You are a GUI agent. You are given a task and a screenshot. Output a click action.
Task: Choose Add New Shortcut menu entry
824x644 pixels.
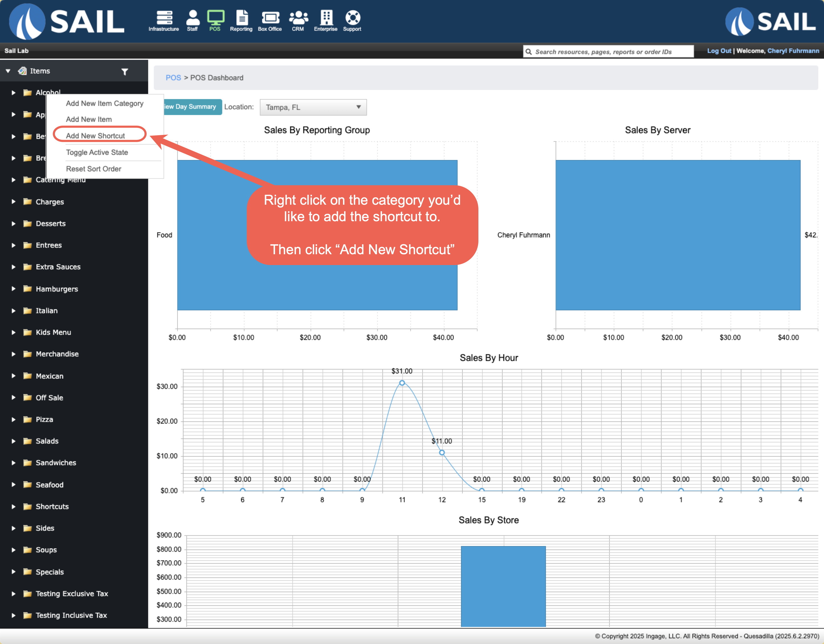click(x=95, y=136)
